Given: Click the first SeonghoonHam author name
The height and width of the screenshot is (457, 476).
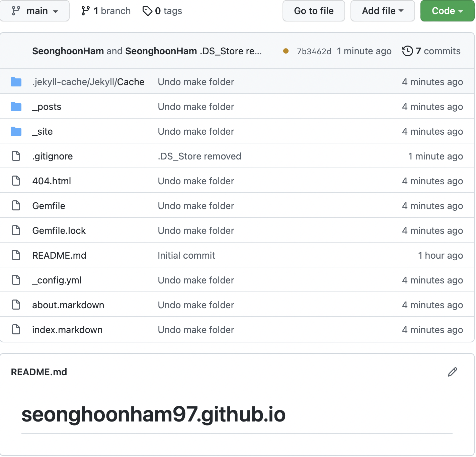Looking at the screenshot, I should click(x=68, y=51).
